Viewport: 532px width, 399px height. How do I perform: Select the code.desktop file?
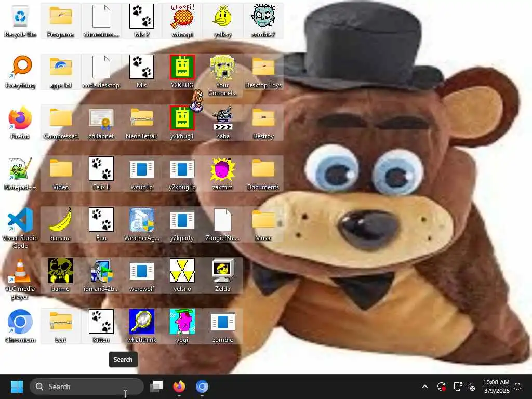tap(101, 71)
